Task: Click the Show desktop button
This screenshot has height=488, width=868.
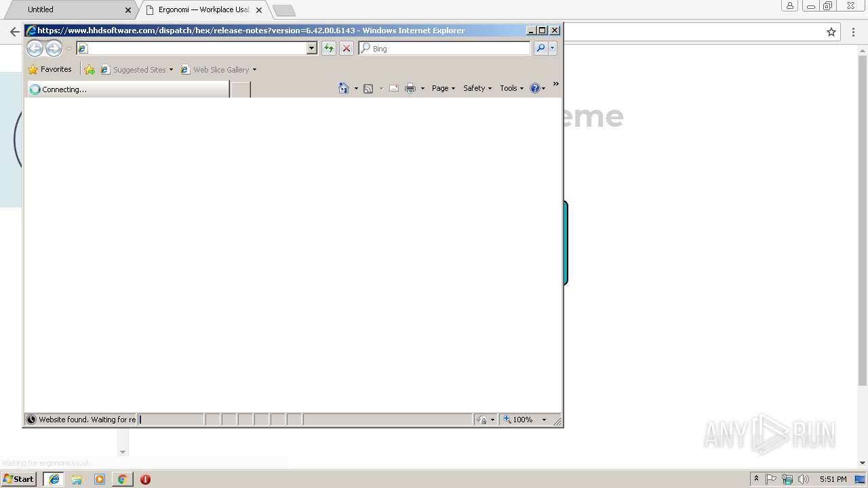Action: 861,479
